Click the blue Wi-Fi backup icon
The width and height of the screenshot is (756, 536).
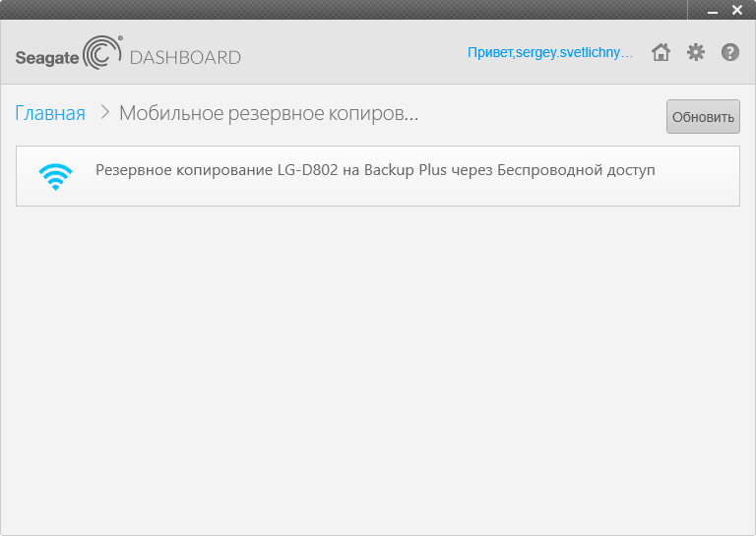pos(55,177)
